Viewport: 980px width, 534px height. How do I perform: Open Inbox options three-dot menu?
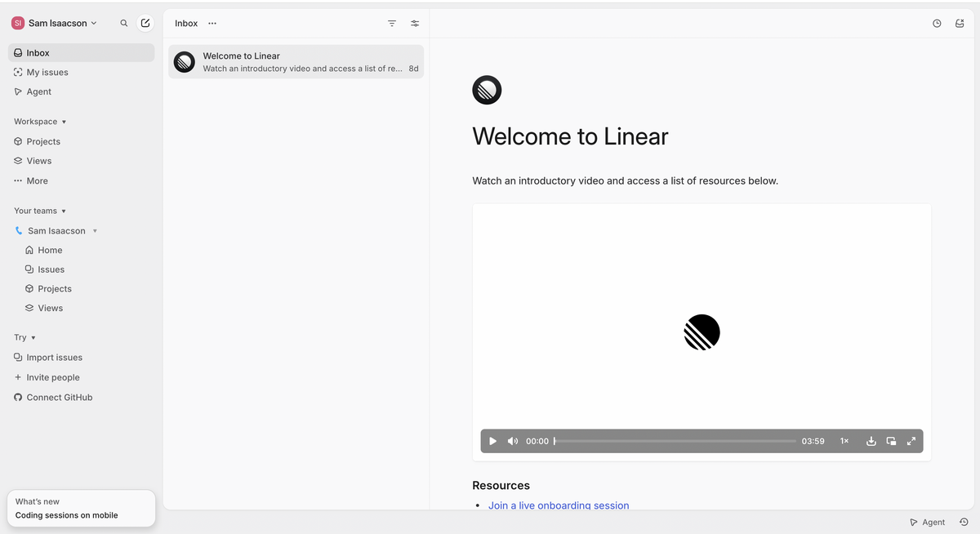tap(212, 24)
